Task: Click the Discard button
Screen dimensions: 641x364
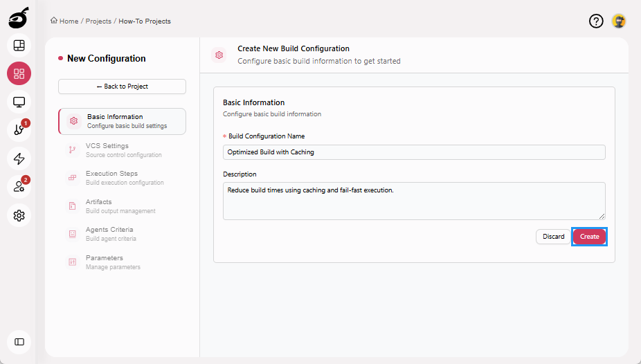Action: [x=554, y=237]
